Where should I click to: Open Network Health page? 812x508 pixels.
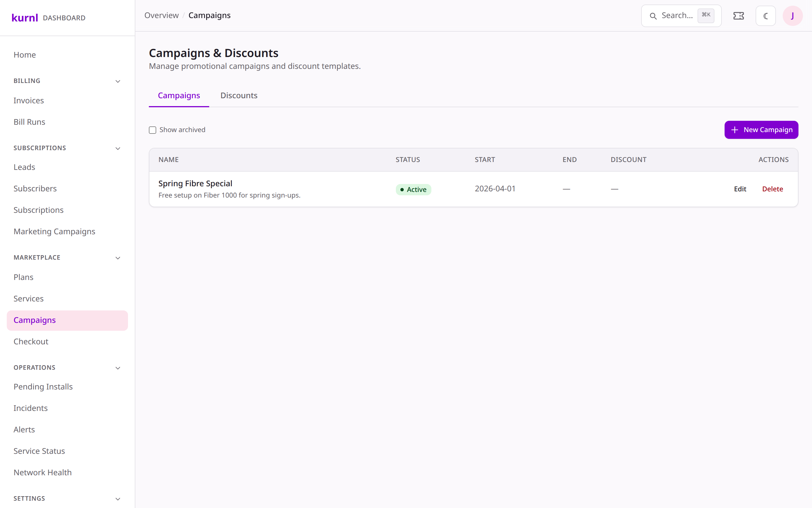(67, 473)
